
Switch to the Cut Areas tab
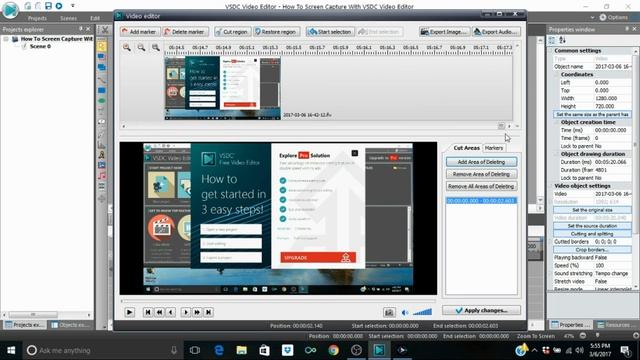[x=466, y=148]
